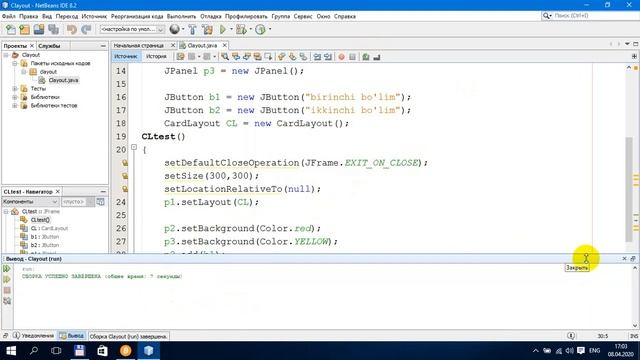Screen dimensions: 640x360
Task: Click the Uncomment code icon in editor toolbar
Action: pos(377,57)
